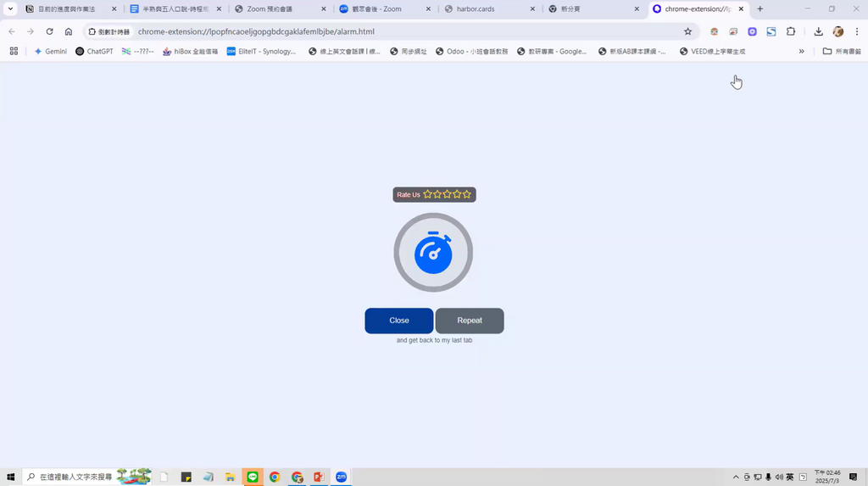The image size is (868, 486).
Task: Open the Zoom app in taskbar
Action: click(341, 478)
